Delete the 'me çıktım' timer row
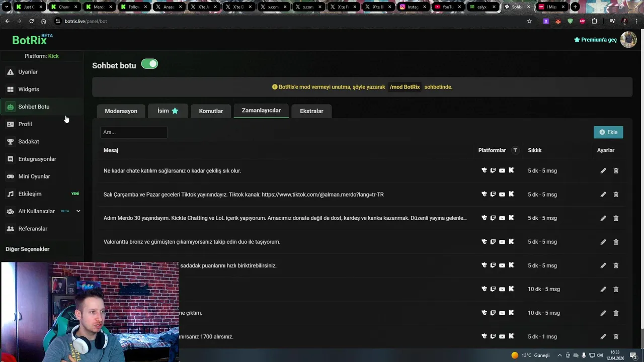Viewport: 644px width, 362px height. coord(616,313)
